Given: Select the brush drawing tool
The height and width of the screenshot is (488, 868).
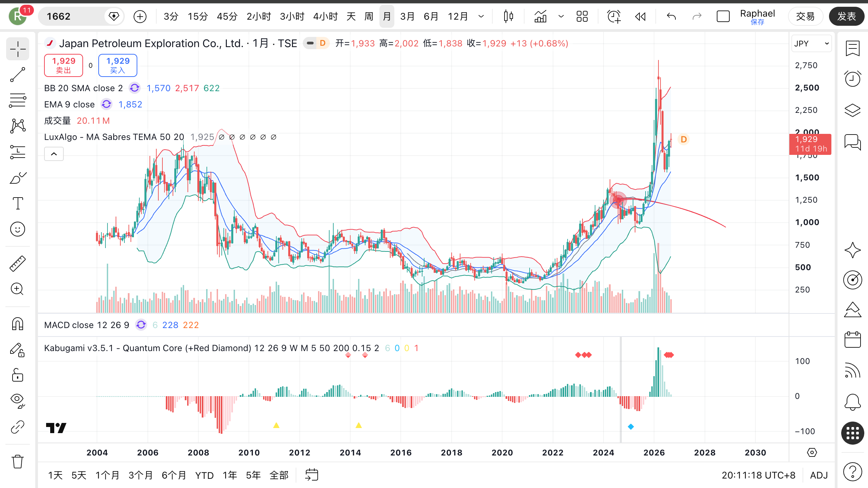Looking at the screenshot, I should (x=18, y=178).
